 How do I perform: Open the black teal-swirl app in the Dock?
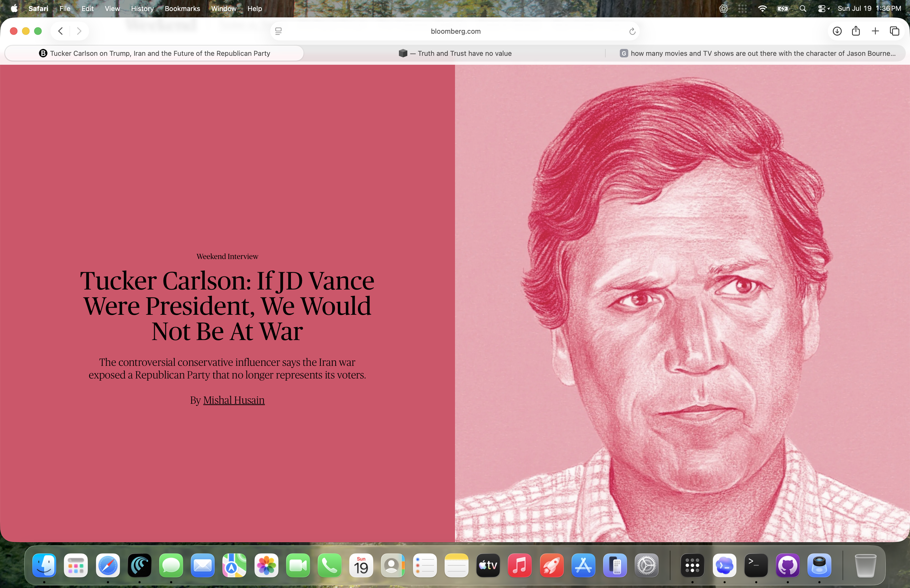[x=139, y=565]
